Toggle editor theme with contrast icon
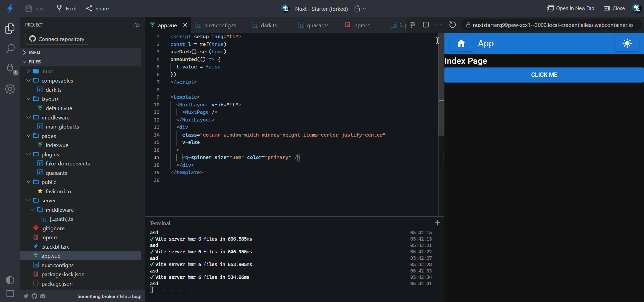Image resolution: width=644 pixels, height=302 pixels. (10, 280)
